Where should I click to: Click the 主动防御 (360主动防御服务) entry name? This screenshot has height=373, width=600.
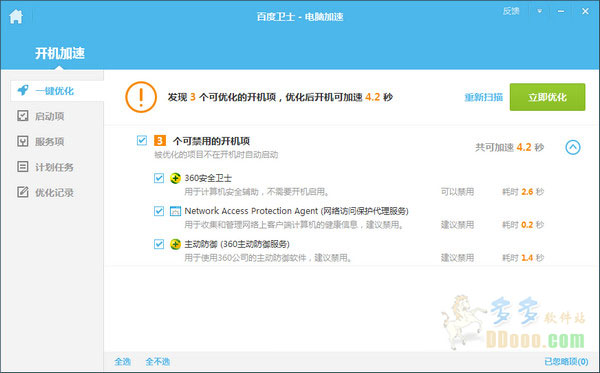pos(237,244)
